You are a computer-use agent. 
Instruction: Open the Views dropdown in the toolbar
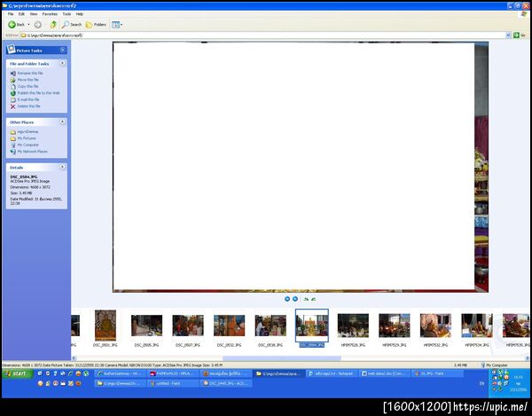(x=117, y=25)
